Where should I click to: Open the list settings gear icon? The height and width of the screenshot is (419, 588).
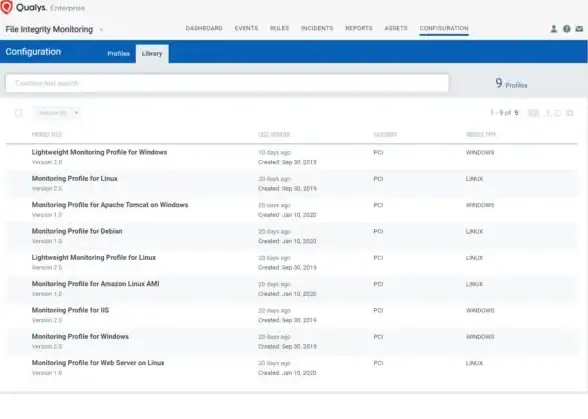click(x=570, y=113)
